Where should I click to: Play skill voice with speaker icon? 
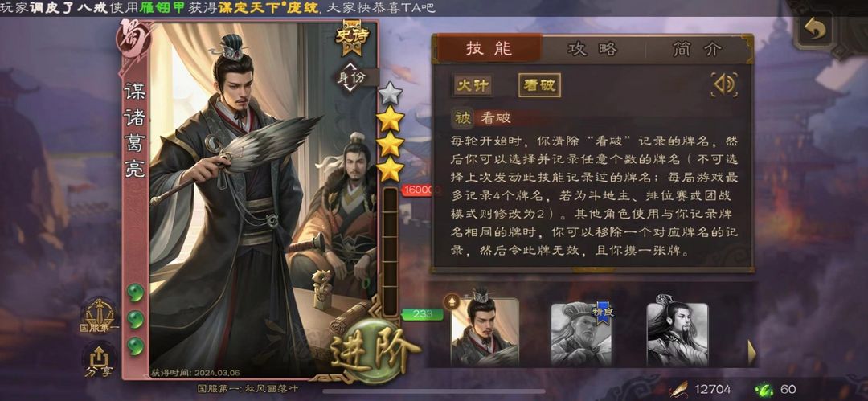point(725,84)
